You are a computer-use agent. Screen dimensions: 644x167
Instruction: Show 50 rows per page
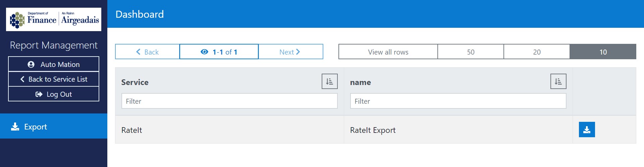(x=471, y=52)
